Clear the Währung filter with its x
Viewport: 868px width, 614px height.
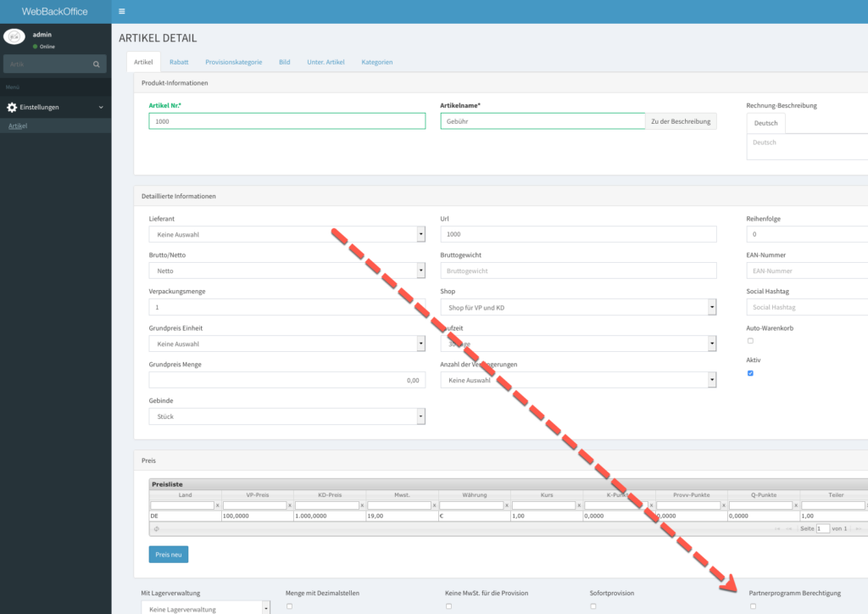click(x=507, y=505)
